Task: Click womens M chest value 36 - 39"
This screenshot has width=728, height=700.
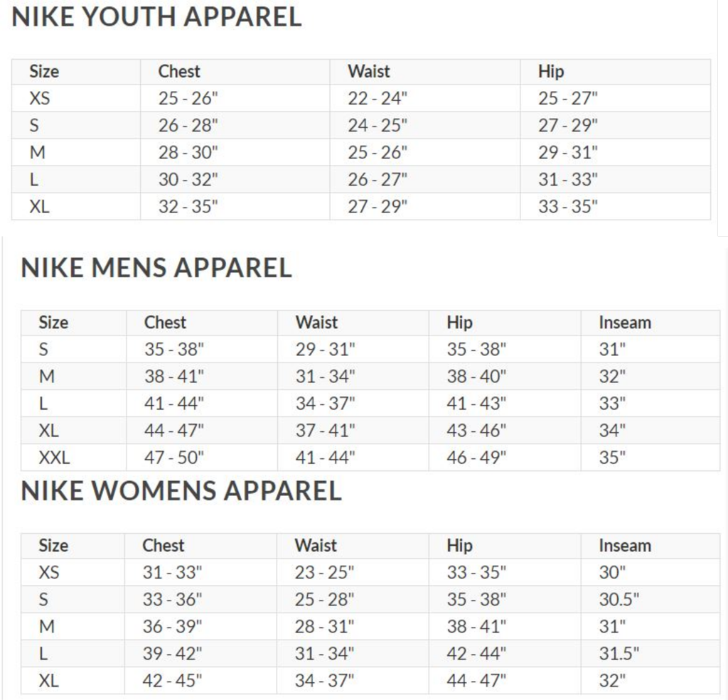Action: tap(172, 627)
